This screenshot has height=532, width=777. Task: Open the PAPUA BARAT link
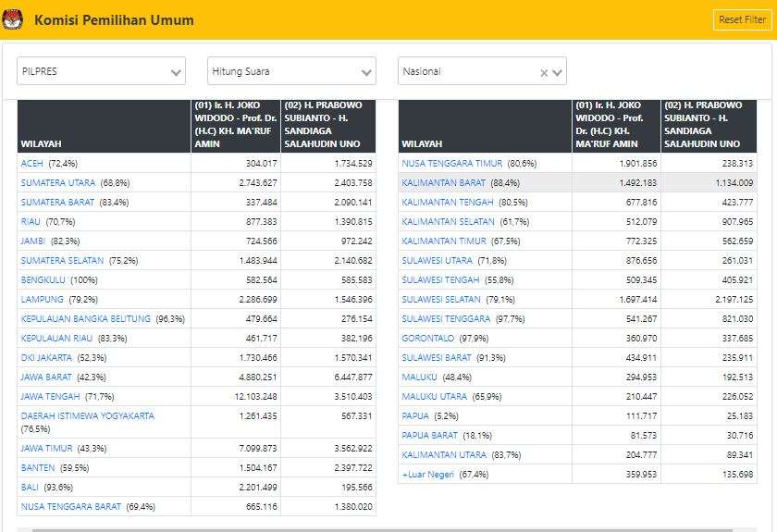tap(429, 435)
